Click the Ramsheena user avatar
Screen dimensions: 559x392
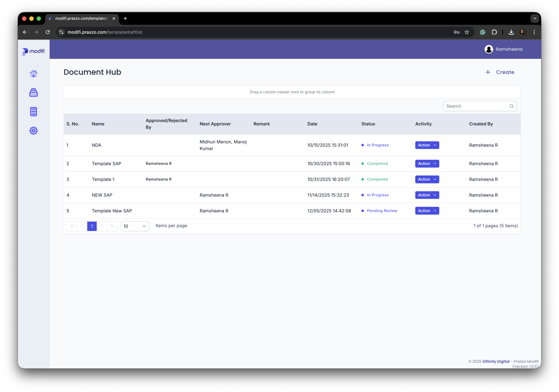[x=489, y=49]
